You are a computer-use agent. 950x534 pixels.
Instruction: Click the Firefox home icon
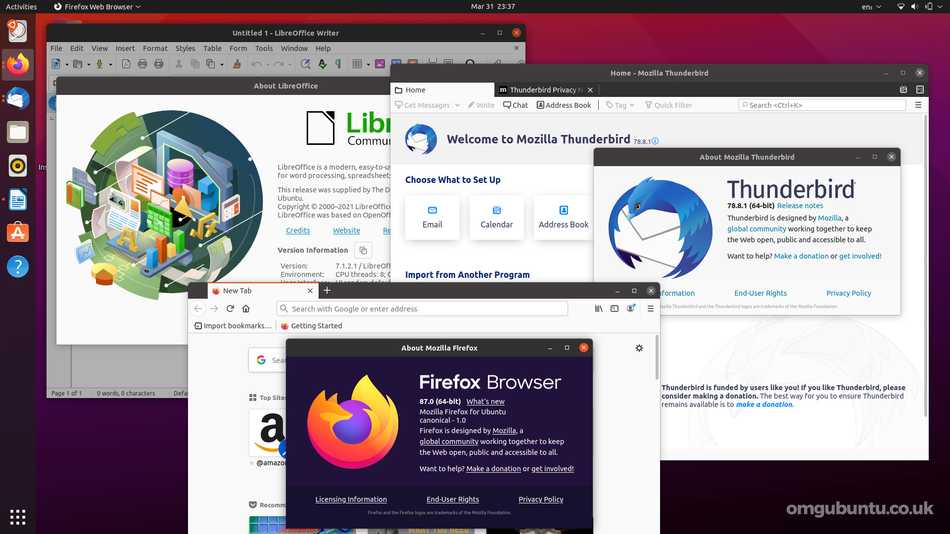click(246, 309)
